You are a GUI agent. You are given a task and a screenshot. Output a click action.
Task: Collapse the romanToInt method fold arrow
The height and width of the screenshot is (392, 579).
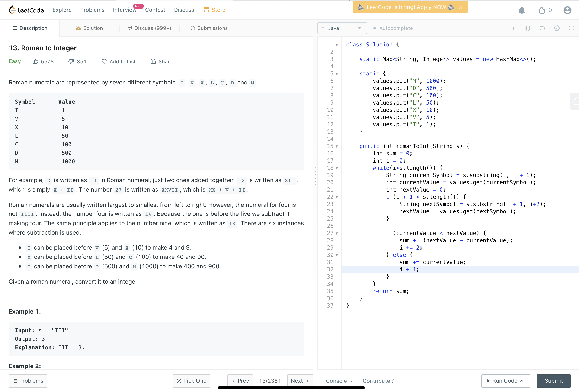click(337, 147)
